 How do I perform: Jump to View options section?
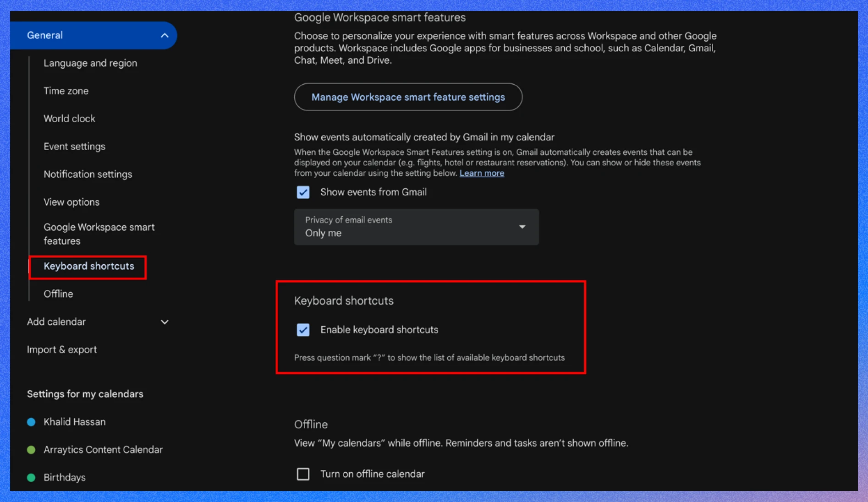(71, 202)
